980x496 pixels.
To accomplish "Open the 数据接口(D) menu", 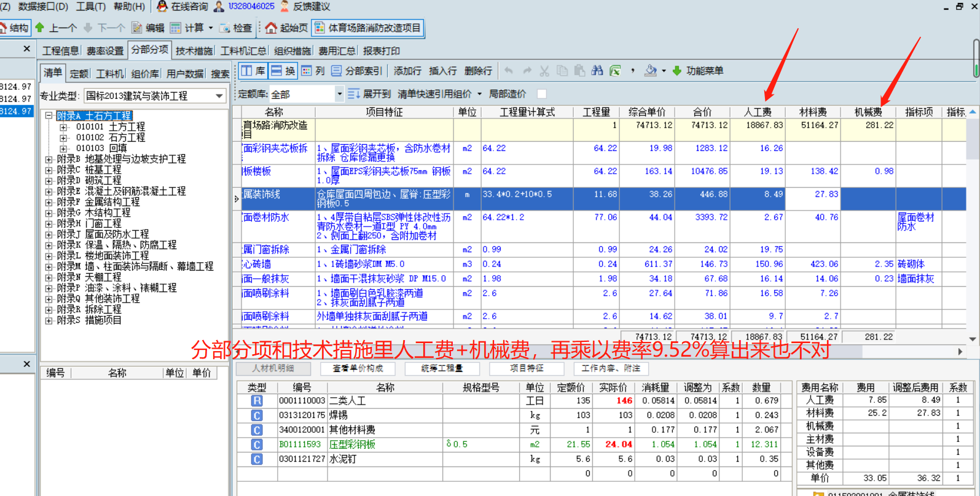I will (x=43, y=6).
